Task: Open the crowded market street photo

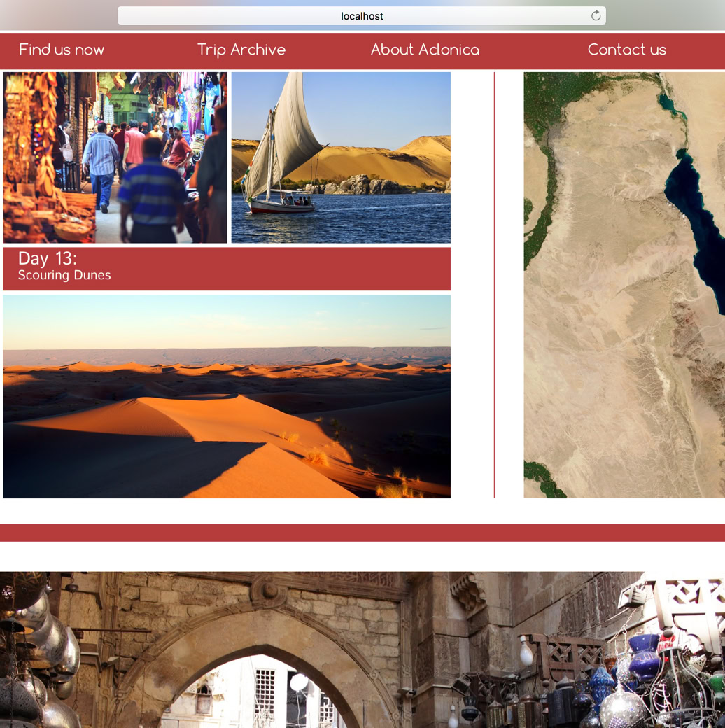Action: click(115, 157)
